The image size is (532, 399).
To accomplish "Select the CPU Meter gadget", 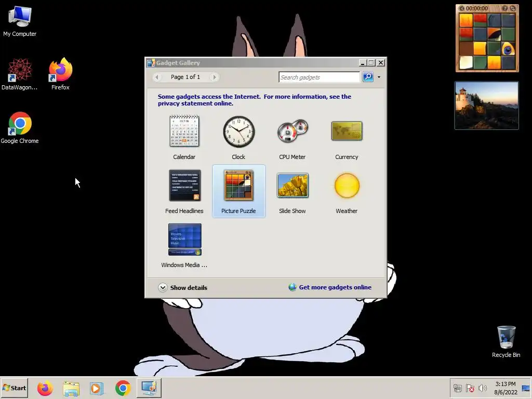I will pos(292,137).
